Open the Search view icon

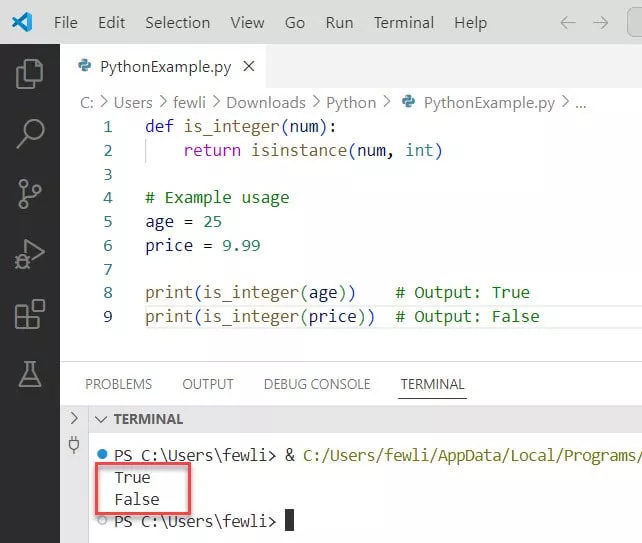[x=30, y=134]
